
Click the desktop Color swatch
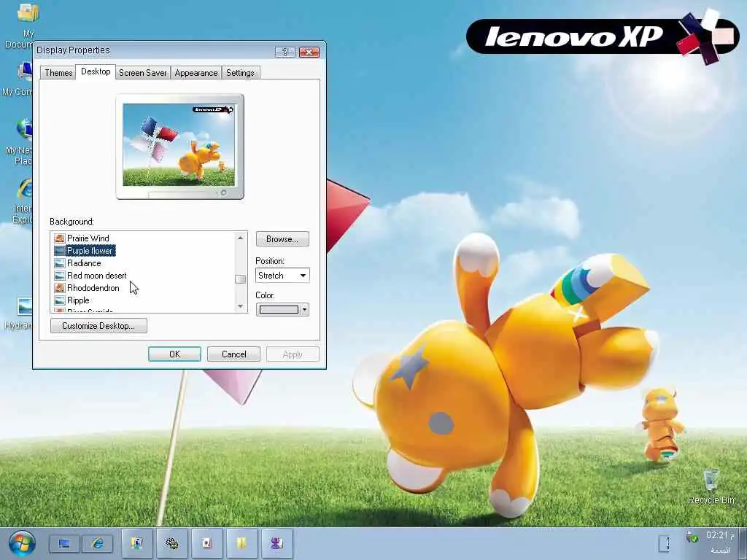click(x=279, y=309)
